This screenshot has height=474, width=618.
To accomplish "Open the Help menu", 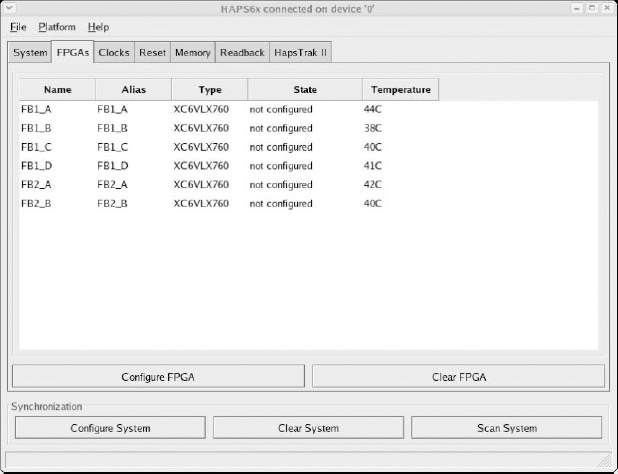I will pos(98,27).
